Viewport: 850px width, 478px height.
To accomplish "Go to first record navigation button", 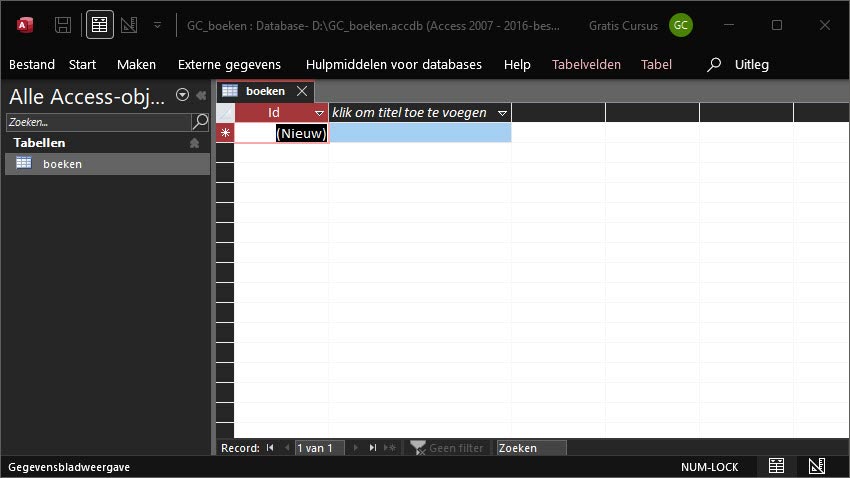I will [x=270, y=448].
